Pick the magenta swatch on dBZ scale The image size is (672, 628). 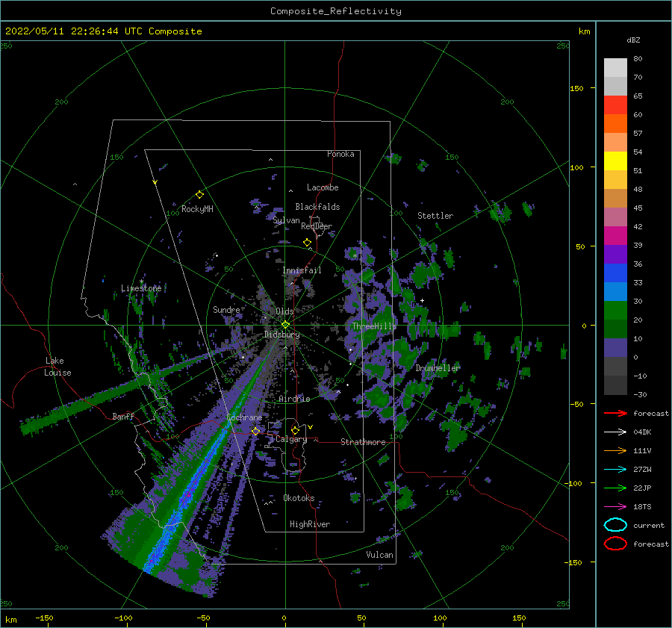615,235
